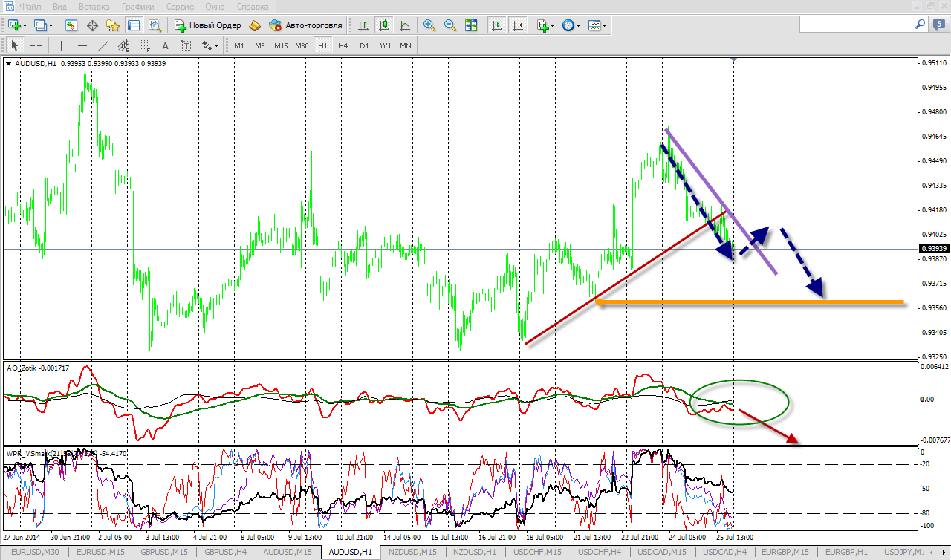Click the Новый Ордер button
The image size is (951, 560).
click(208, 25)
